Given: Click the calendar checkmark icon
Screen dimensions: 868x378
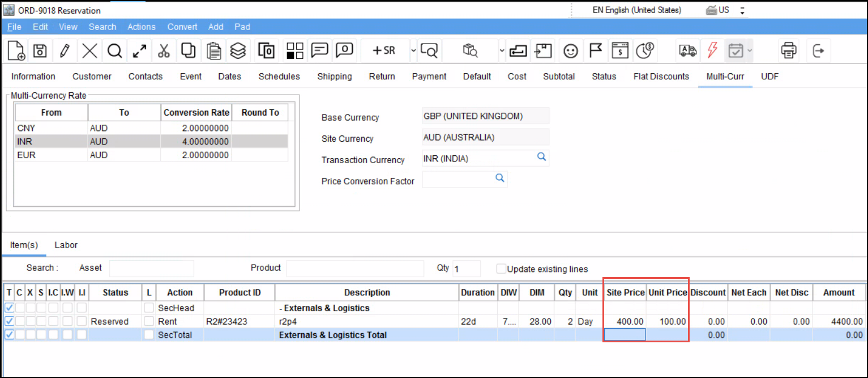Looking at the screenshot, I should coord(736,51).
